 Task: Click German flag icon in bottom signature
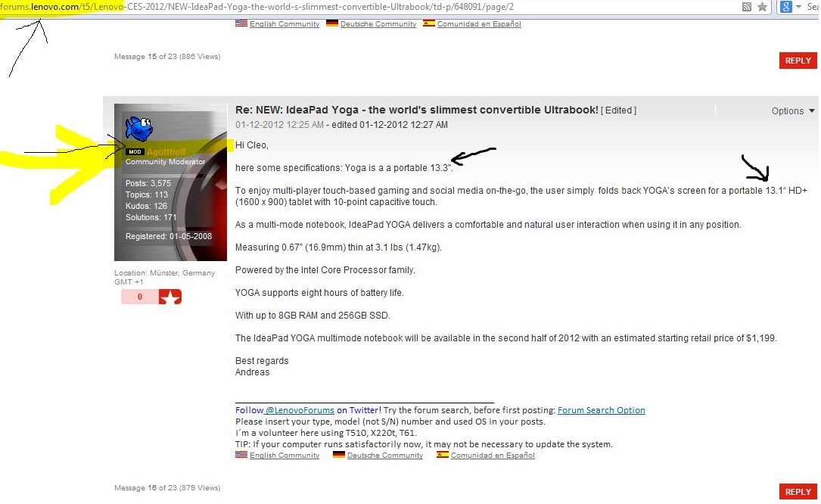339,455
